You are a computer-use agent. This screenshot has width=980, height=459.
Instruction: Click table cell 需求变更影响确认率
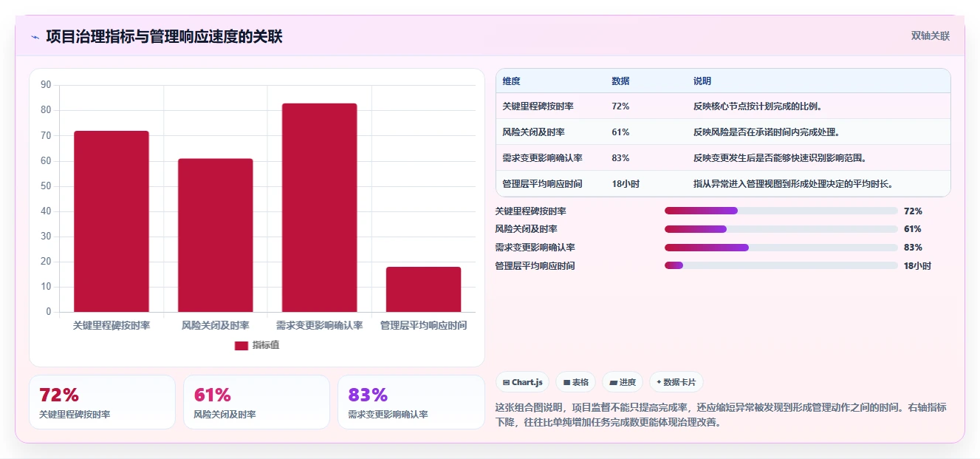(x=542, y=158)
